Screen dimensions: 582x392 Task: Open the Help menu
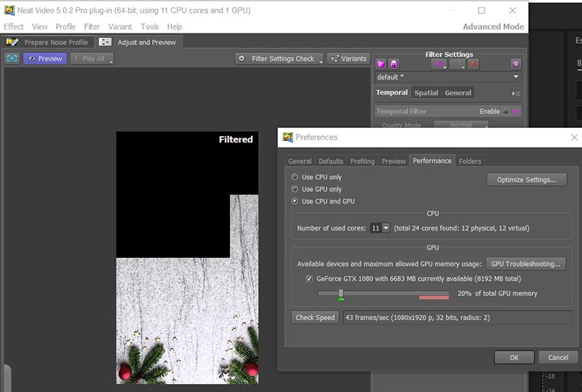tap(175, 27)
